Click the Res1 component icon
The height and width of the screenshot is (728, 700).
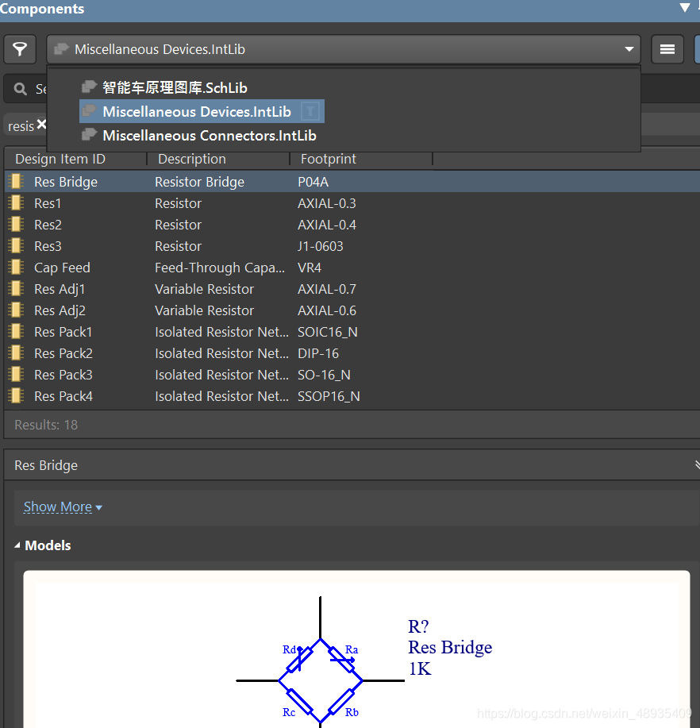[x=16, y=203]
